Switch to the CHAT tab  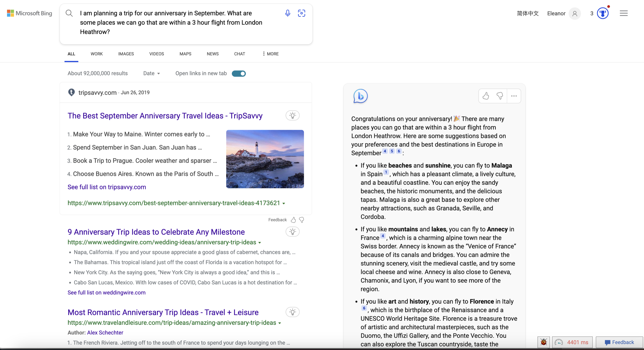[x=240, y=54]
